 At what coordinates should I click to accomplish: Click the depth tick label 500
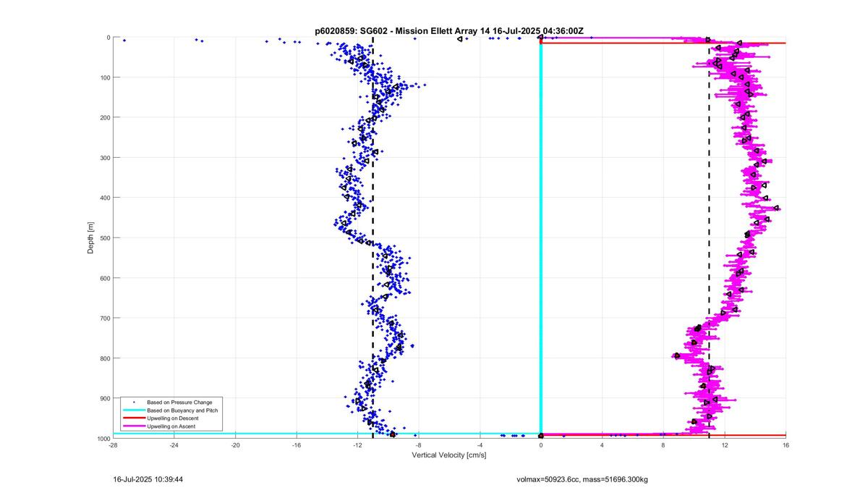point(104,238)
